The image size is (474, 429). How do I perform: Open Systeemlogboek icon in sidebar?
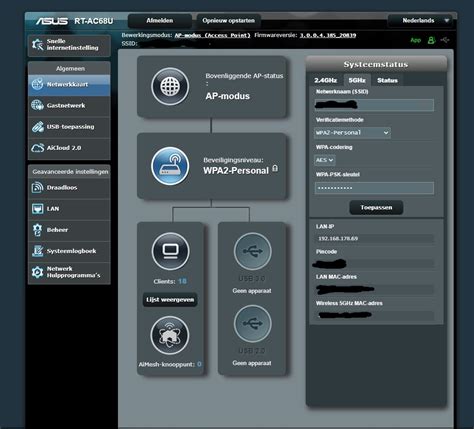[37, 251]
